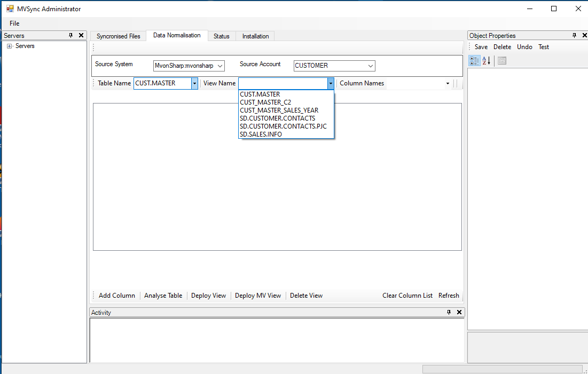Screen dimensions: 588x374
Task: Choose SD.CUSTOMER.CONTACTS.PJC from the view list
Action: (x=286, y=126)
